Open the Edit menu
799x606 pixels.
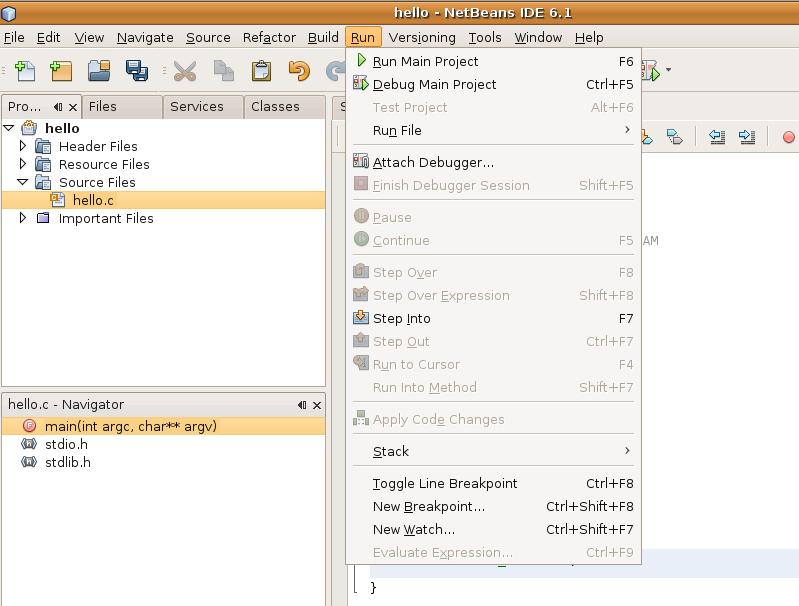(x=48, y=37)
